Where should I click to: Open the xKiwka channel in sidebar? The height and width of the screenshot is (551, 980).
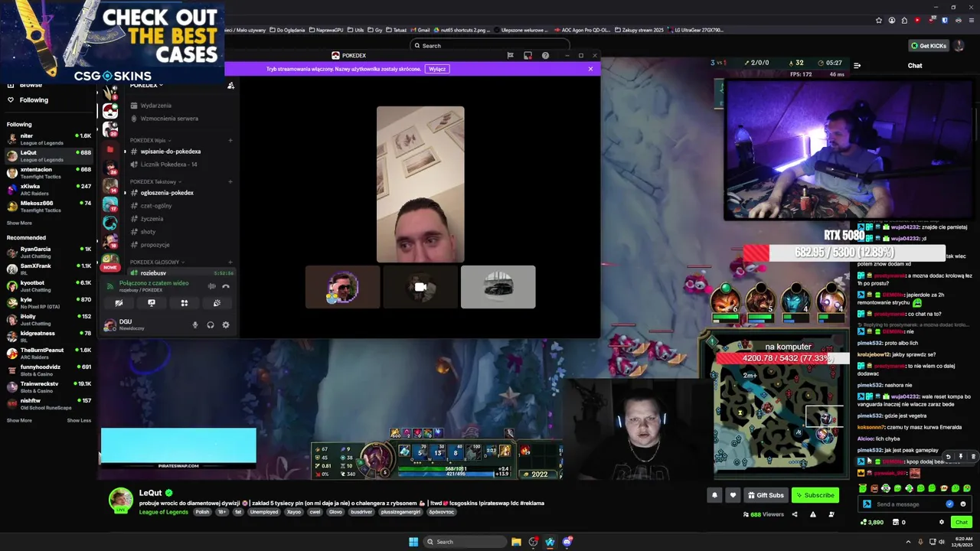(x=49, y=190)
